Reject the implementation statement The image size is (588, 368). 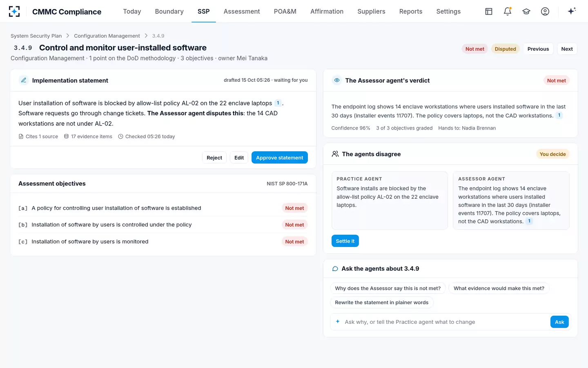pyautogui.click(x=214, y=157)
